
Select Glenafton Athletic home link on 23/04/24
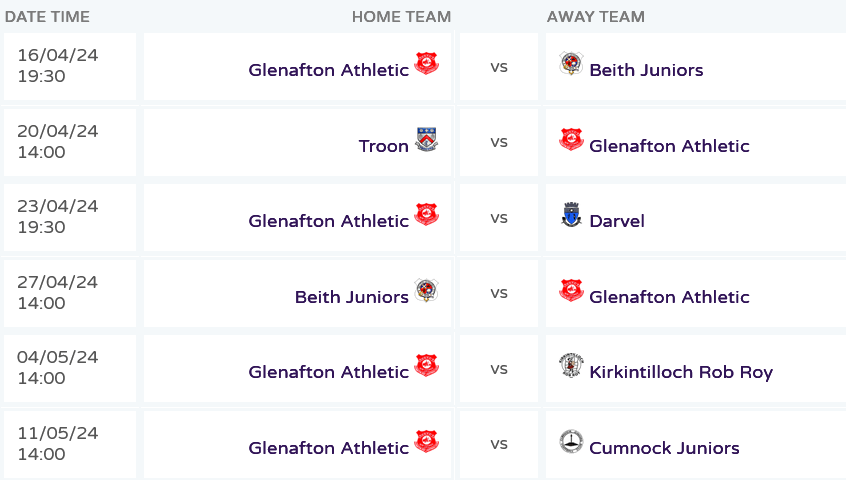tap(328, 221)
